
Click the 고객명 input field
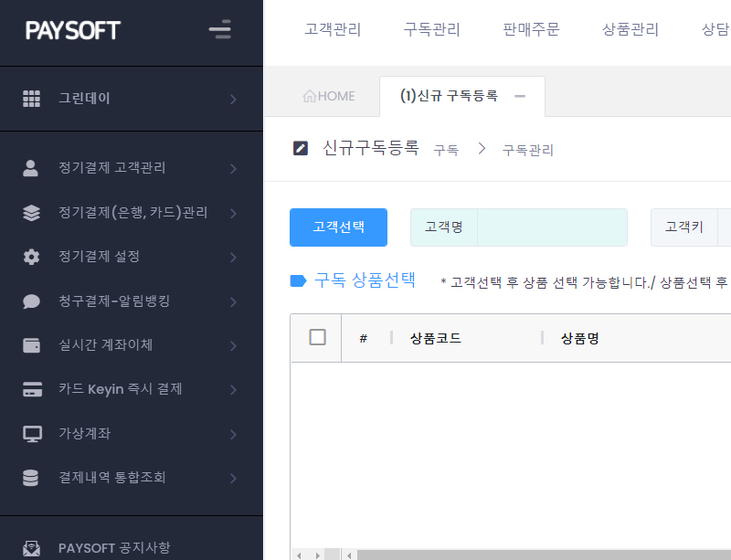pos(552,227)
